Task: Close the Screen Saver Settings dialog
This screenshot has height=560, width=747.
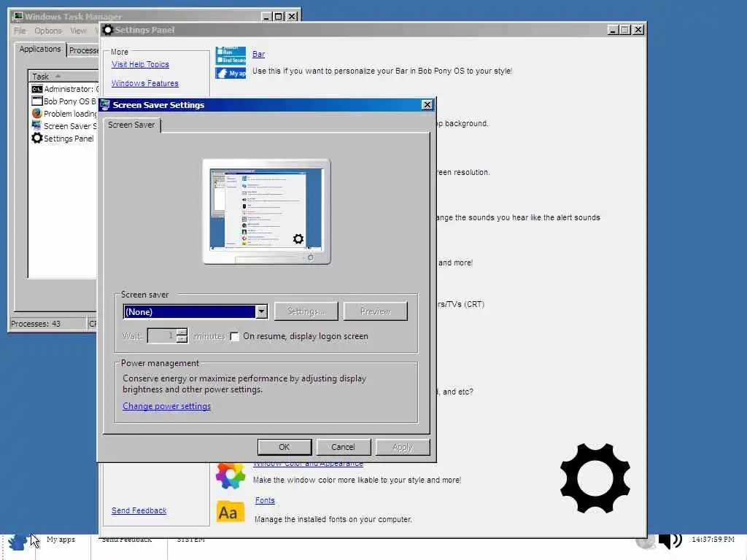Action: pos(427,105)
